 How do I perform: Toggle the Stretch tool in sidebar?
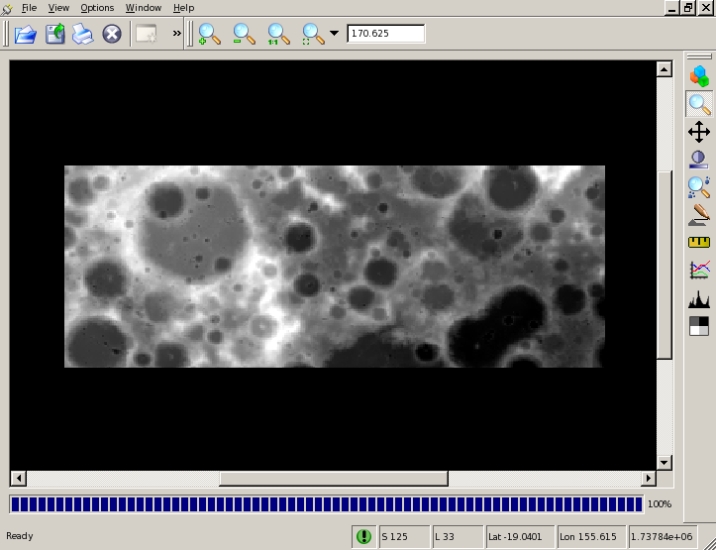[x=699, y=159]
